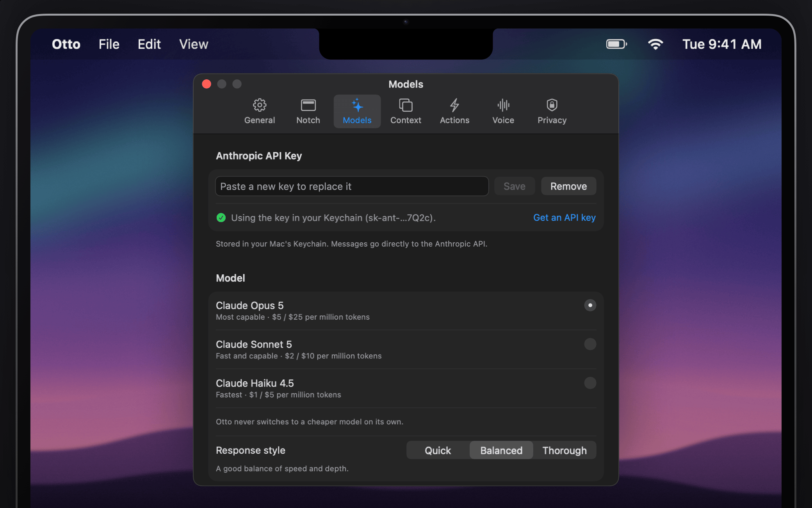The height and width of the screenshot is (508, 812).
Task: Open the Edit menu
Action: (x=149, y=44)
